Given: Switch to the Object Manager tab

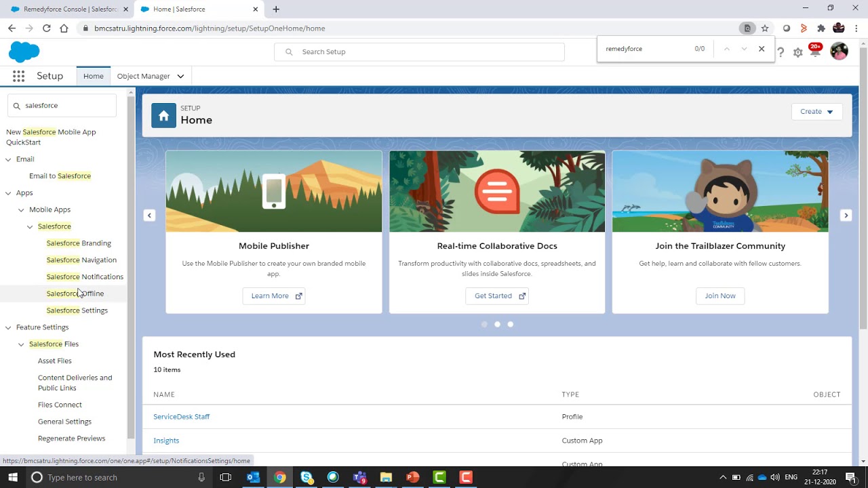Looking at the screenshot, I should pyautogui.click(x=144, y=76).
